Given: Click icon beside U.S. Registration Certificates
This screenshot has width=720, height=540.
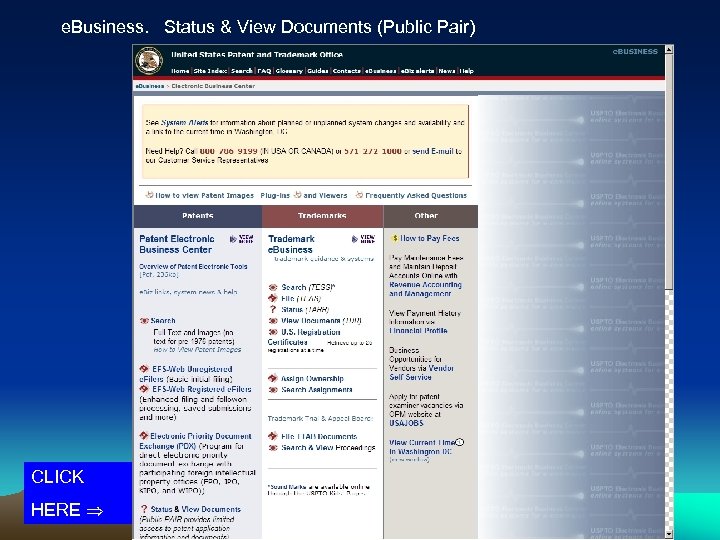Looking at the screenshot, I should (x=273, y=332).
